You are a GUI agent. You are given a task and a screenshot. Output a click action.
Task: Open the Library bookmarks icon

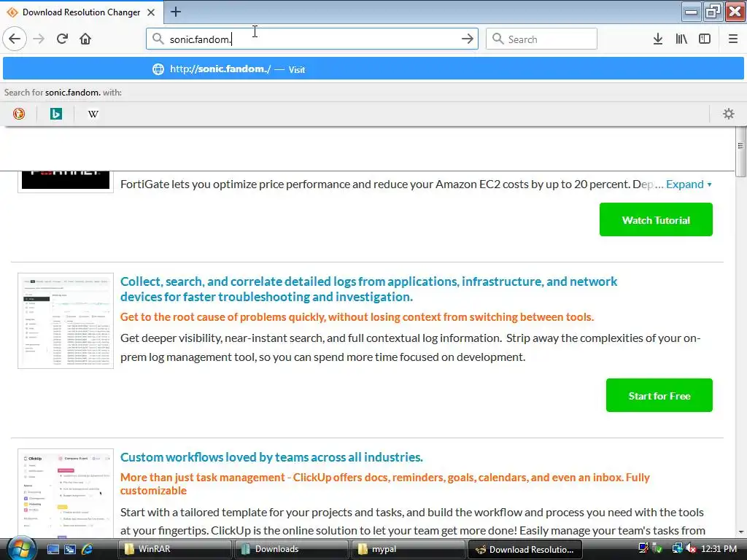tap(681, 39)
